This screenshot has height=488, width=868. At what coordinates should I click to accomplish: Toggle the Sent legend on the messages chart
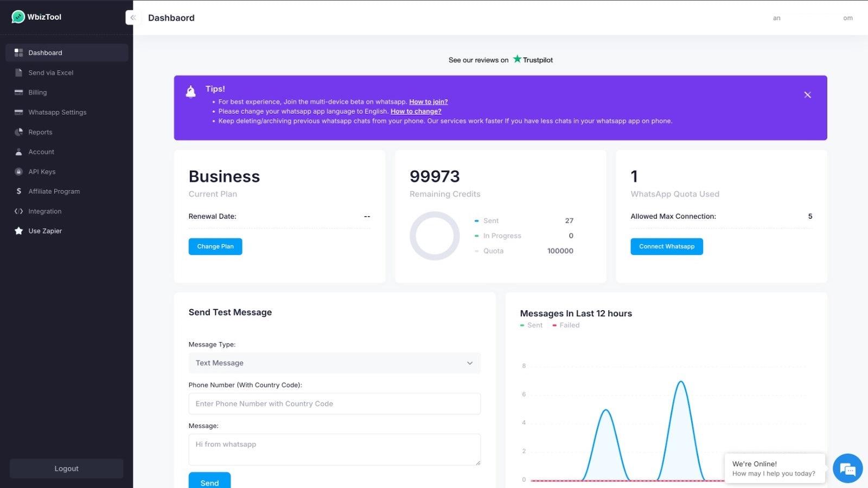coord(531,325)
